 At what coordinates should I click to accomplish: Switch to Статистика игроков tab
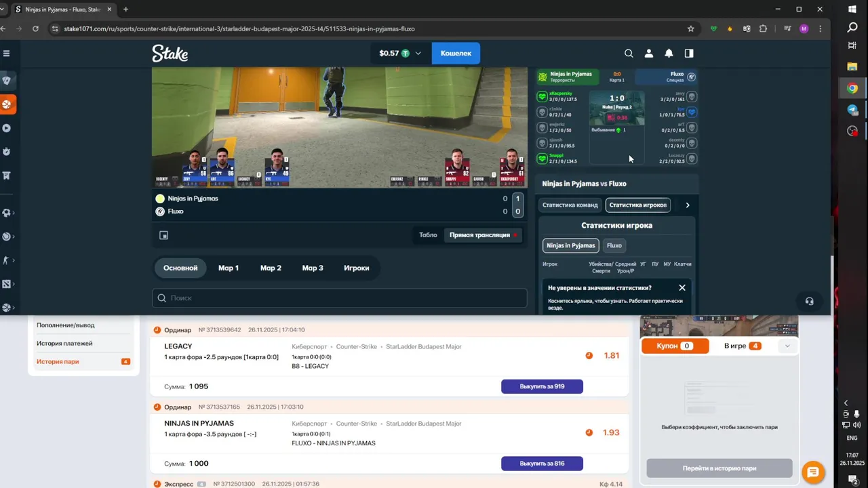pos(638,205)
